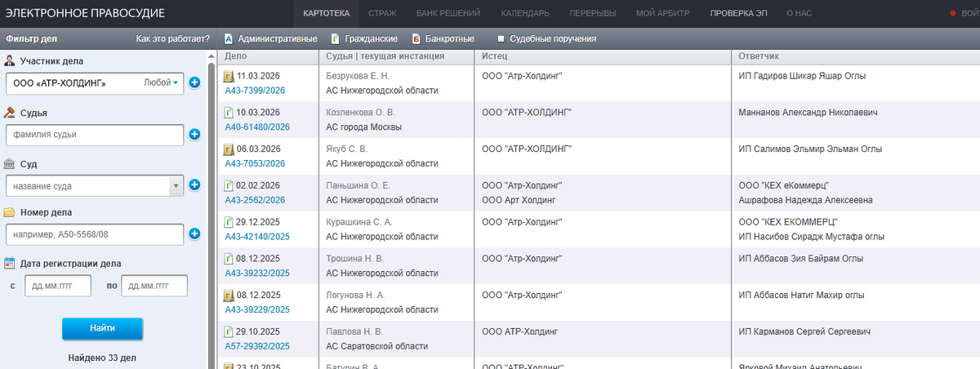Click the фамилия судьи input field

pyautogui.click(x=94, y=135)
